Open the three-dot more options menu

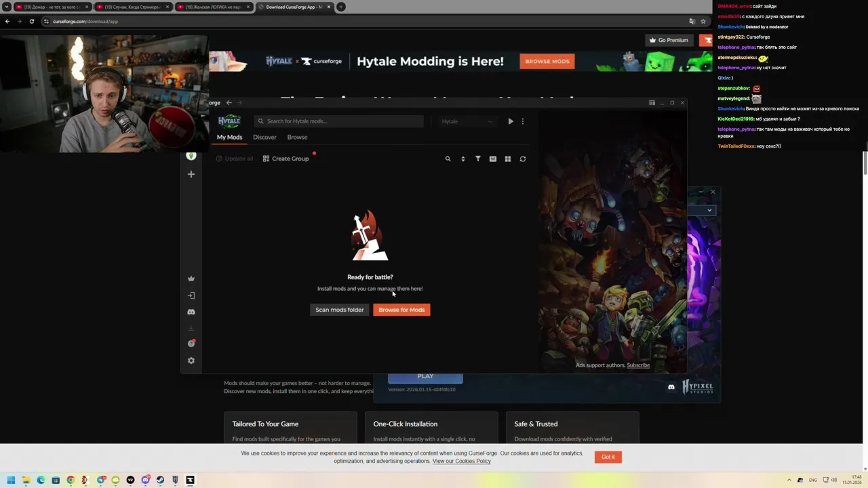[522, 121]
